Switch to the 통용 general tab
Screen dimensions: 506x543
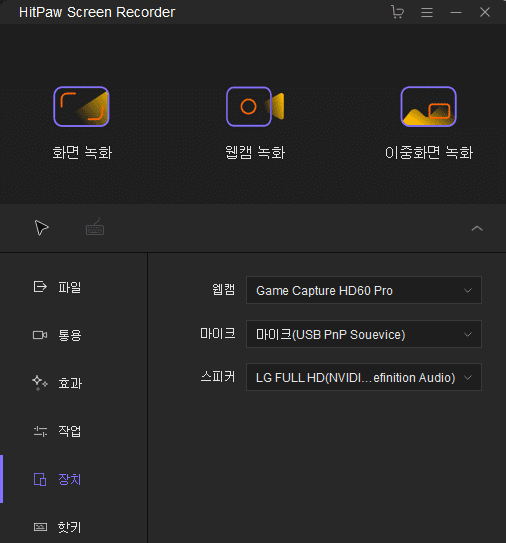[57, 335]
